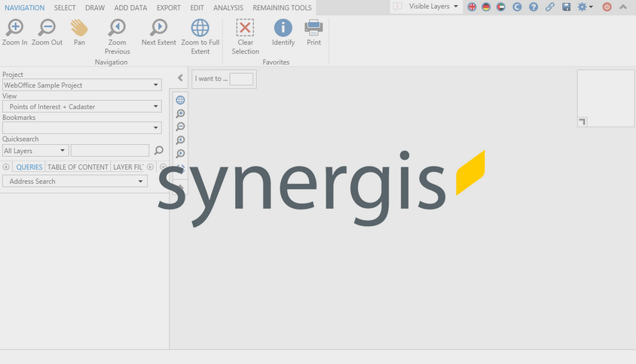Click map toolbar zoom out magnifier
This screenshot has width=636, height=364.
(x=181, y=127)
